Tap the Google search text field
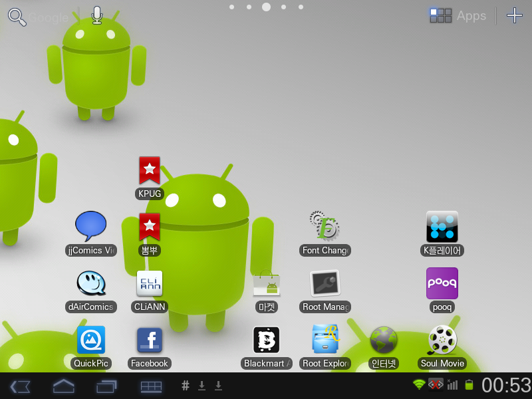Screen dimensions: 532x399 49,17
